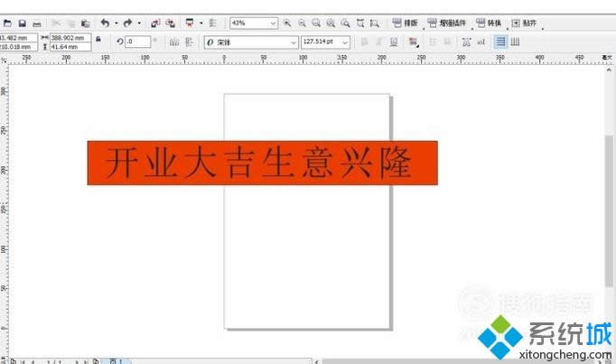The width and height of the screenshot is (616, 364).
Task: Click the Publish to PDF icon
Action: coord(190,23)
